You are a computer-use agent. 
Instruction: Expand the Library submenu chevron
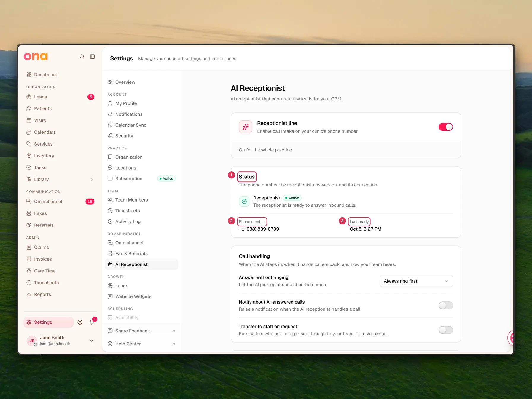tap(92, 179)
